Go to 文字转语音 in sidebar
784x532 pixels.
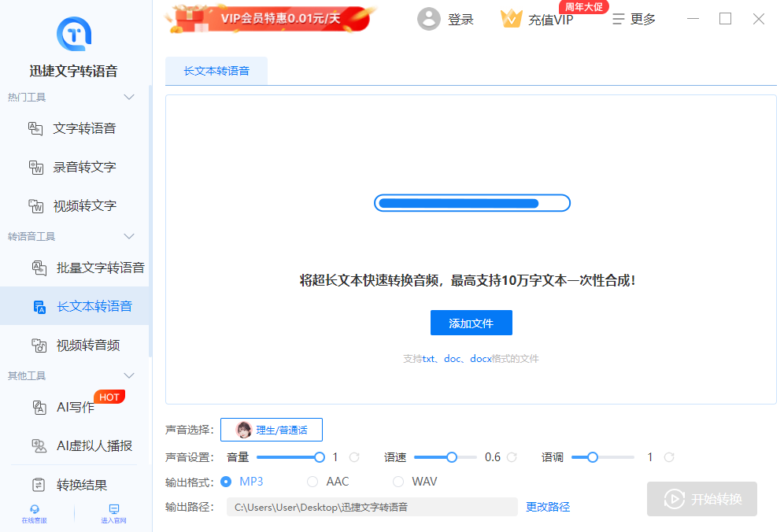click(84, 128)
